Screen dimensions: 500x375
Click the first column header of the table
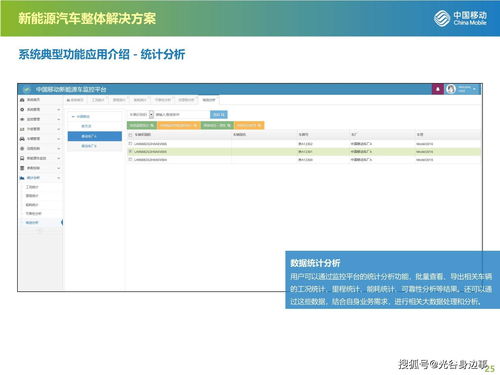click(143, 135)
